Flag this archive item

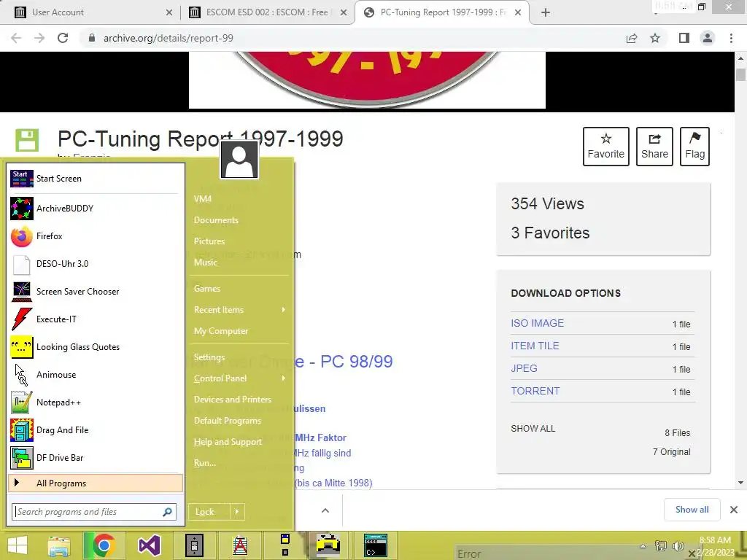(694, 146)
